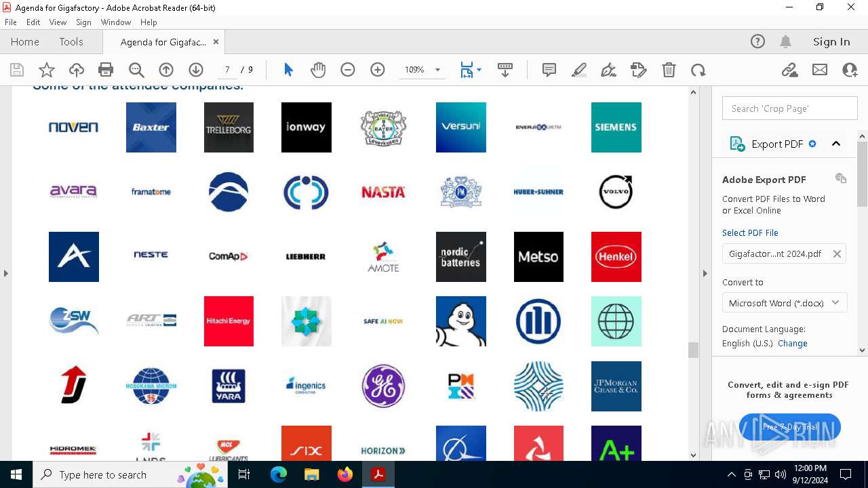868x488 pixels.
Task: Select the highlight text pen
Action: tap(579, 70)
